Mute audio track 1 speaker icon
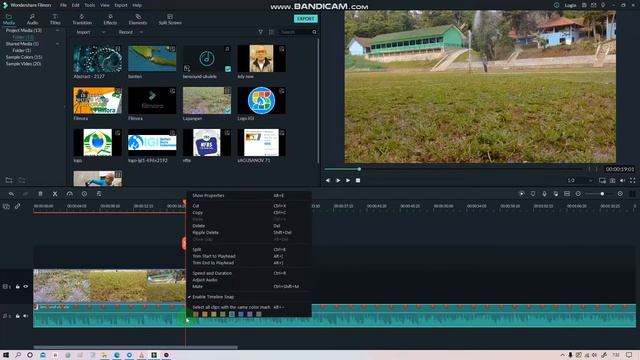The height and width of the screenshot is (360, 640). pos(26,316)
